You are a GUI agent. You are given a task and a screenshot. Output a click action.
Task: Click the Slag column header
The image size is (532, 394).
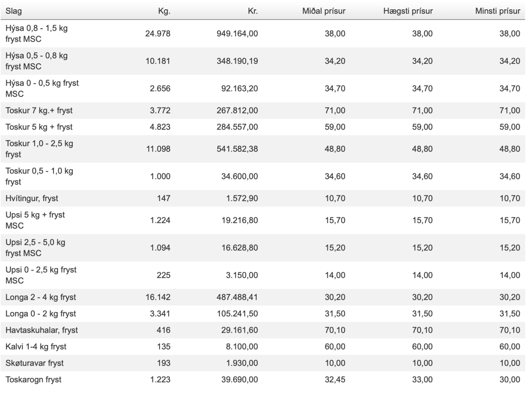click(14, 11)
